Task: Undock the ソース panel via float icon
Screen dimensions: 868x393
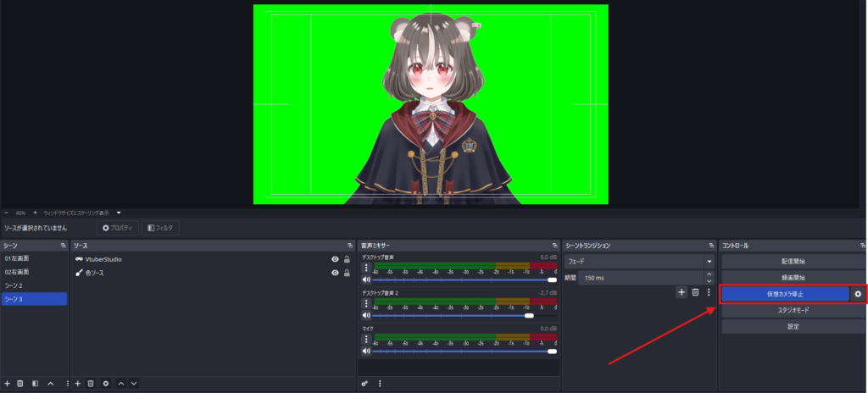Action: click(x=350, y=246)
